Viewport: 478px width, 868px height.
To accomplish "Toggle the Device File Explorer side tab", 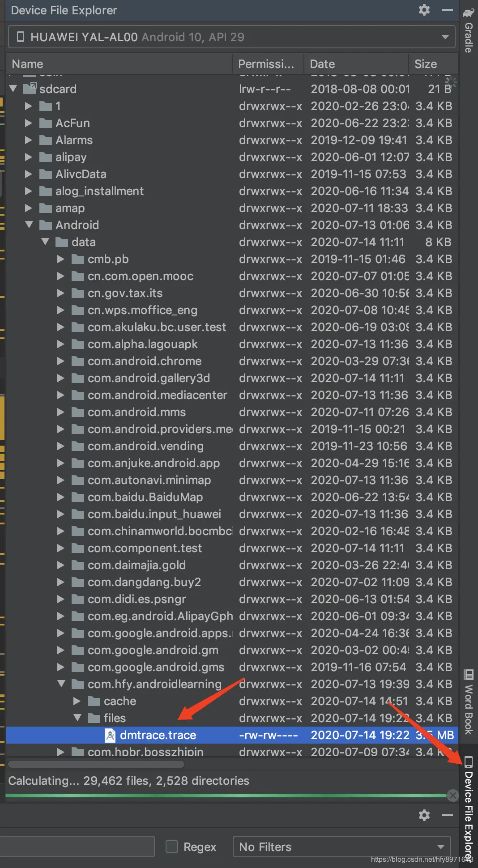I will click(x=469, y=809).
